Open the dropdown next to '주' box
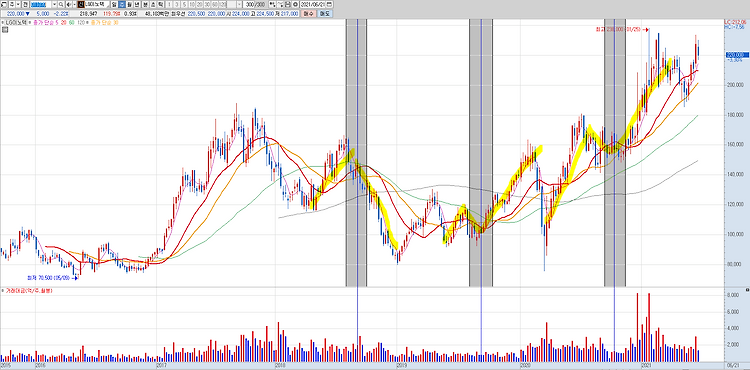 coord(18,4)
